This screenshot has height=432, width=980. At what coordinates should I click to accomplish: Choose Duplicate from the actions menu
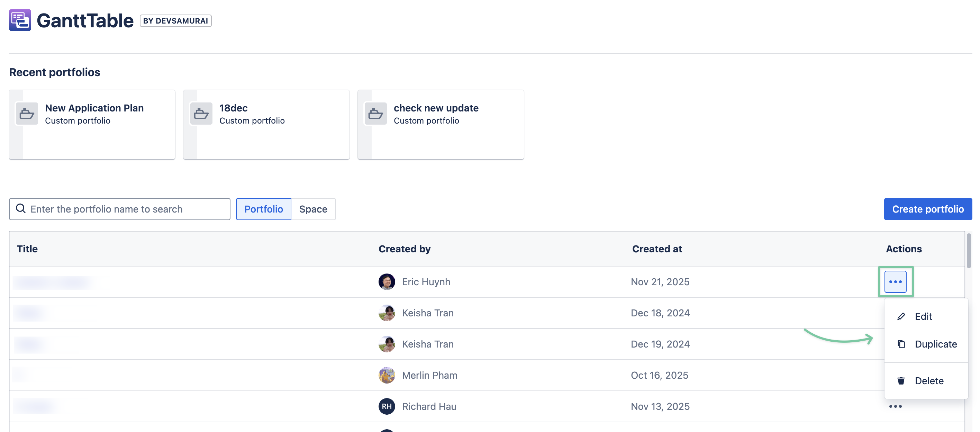(935, 344)
